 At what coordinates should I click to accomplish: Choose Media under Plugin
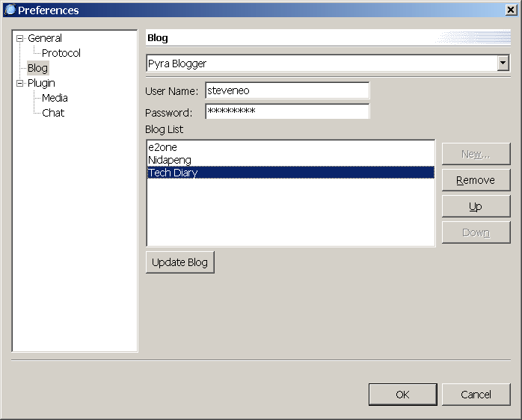tap(55, 98)
